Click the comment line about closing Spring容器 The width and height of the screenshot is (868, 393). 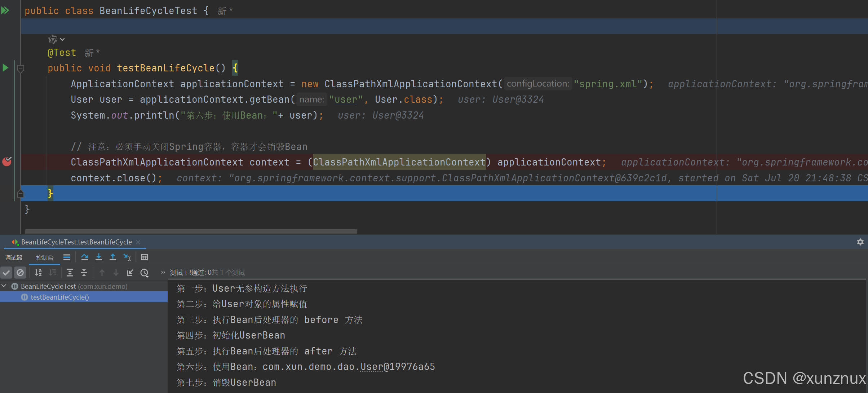click(x=189, y=147)
